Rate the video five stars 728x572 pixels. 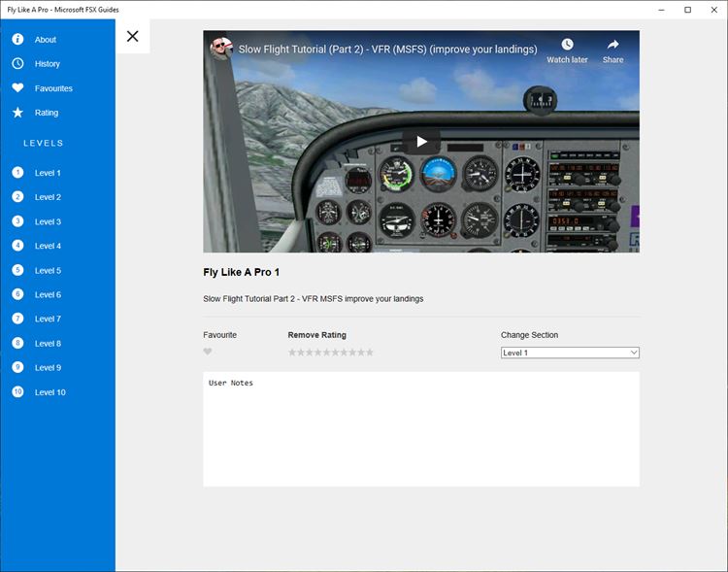click(326, 353)
